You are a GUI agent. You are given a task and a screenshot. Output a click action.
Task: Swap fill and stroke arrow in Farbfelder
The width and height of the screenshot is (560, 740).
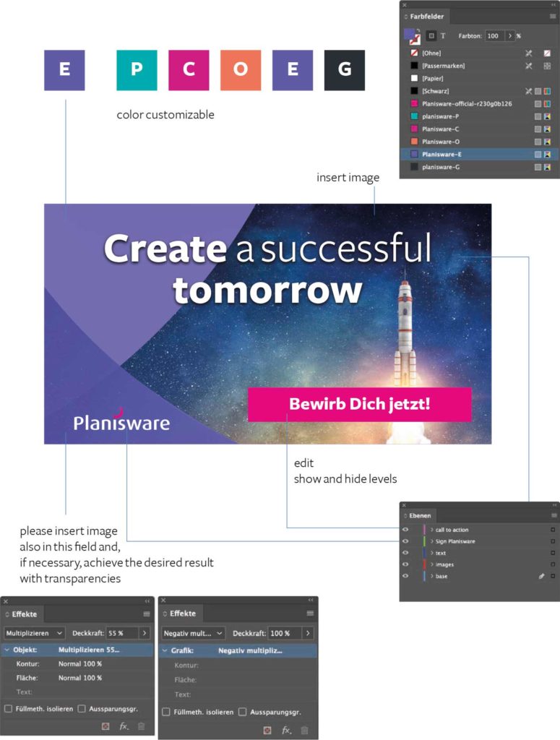tap(418, 31)
